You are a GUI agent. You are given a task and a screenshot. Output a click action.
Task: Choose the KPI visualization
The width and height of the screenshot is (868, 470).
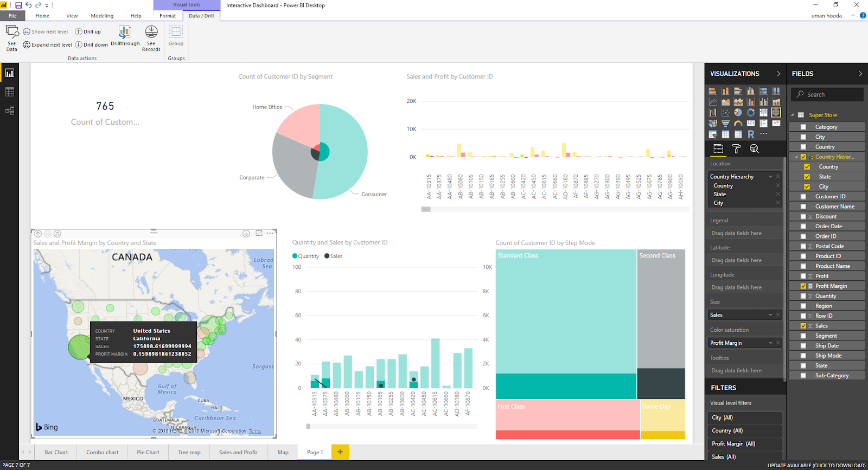pyautogui.click(x=776, y=124)
